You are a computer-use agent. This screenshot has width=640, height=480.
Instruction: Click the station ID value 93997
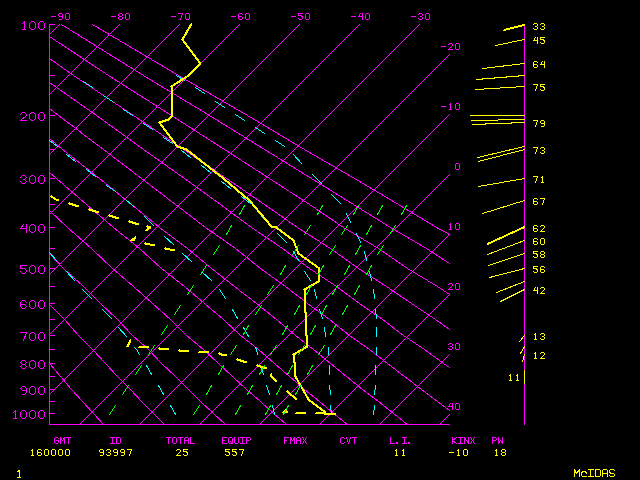[123, 453]
